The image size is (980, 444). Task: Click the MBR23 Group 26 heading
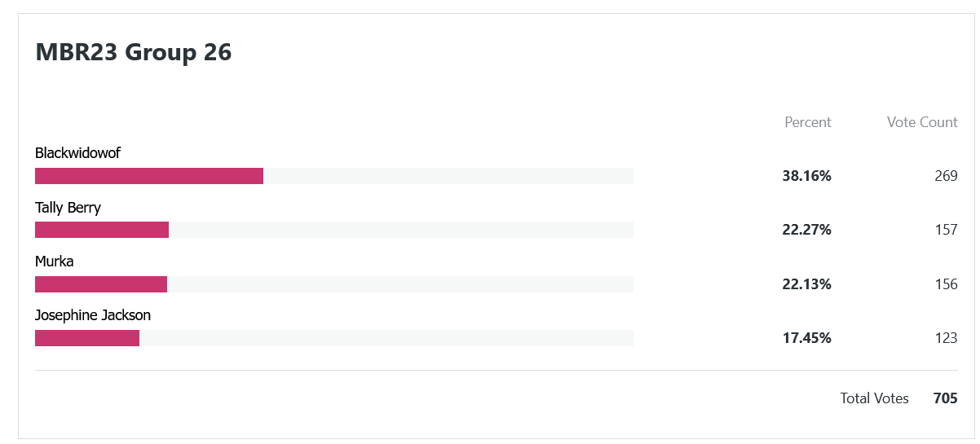(134, 53)
